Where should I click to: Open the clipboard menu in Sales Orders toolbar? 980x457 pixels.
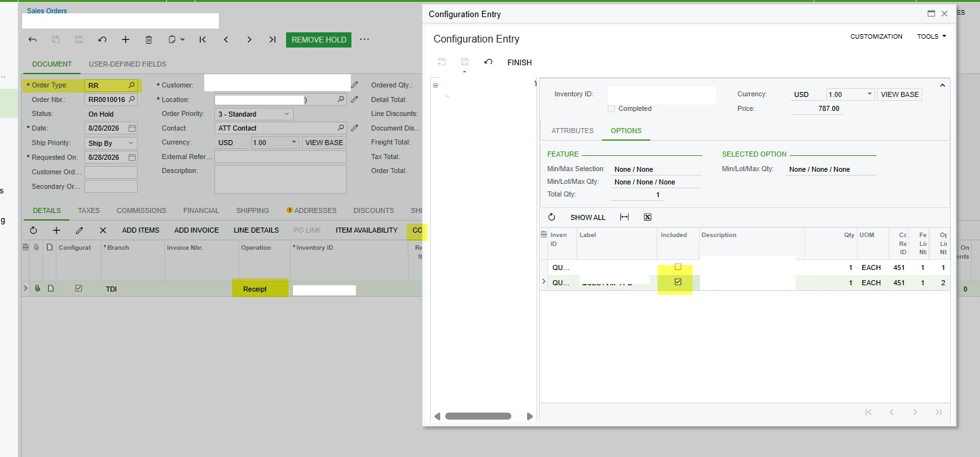(176, 39)
